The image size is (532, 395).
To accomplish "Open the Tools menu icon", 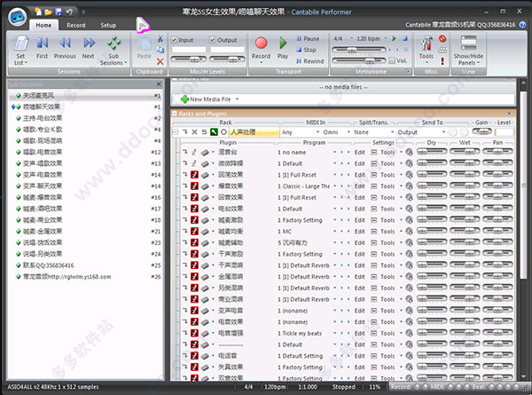I will [x=426, y=50].
